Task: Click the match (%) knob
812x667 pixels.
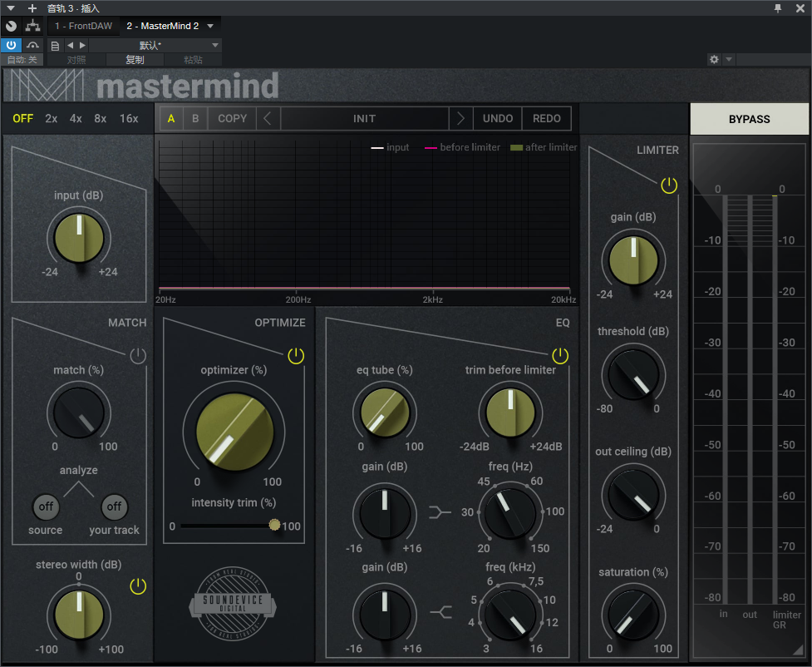Action: click(79, 413)
